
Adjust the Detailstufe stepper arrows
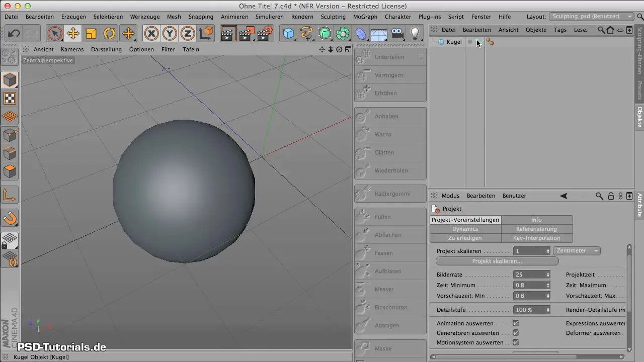pos(548,310)
